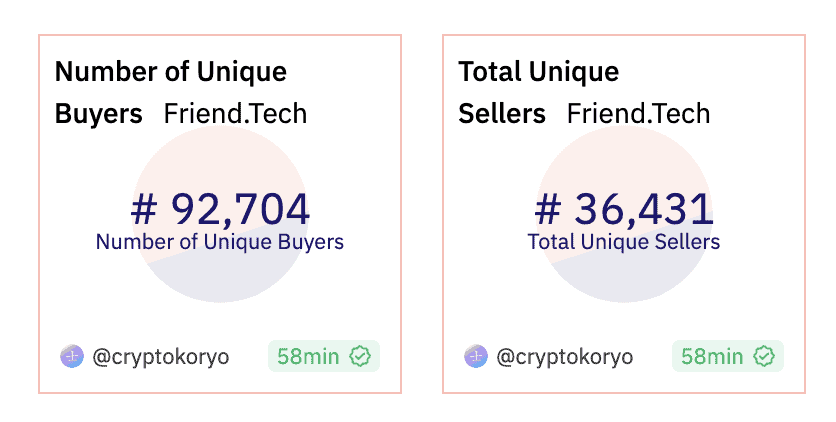Click the cryptokoryo avatar in the Buyers card
This screenshot has height=422, width=836.
(71, 356)
